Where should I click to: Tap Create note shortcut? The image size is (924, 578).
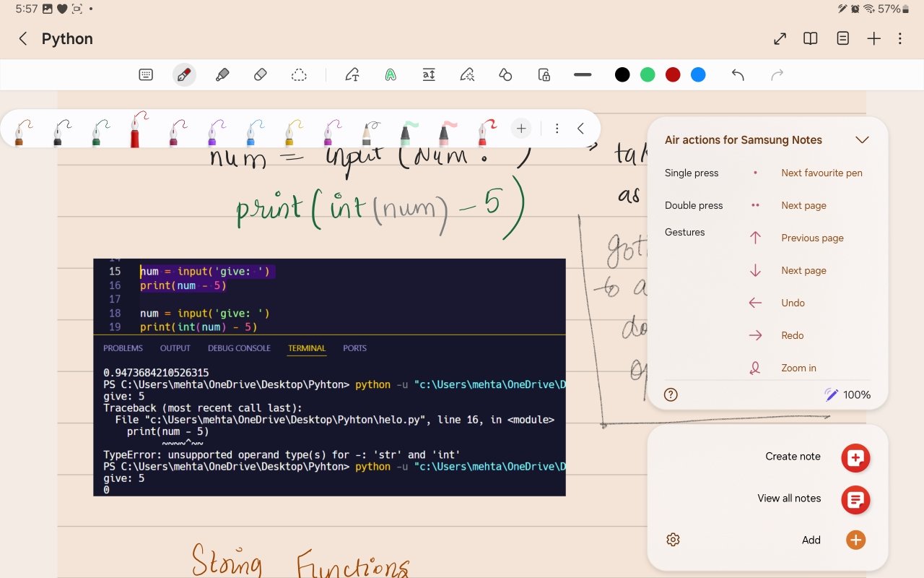tap(855, 457)
